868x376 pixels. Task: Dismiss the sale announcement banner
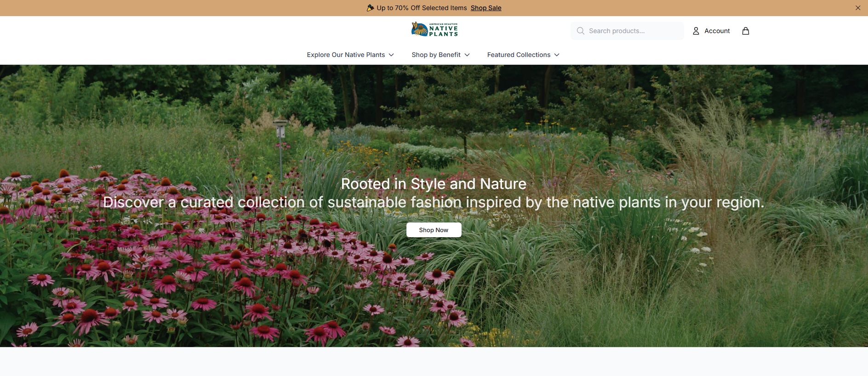pos(858,8)
